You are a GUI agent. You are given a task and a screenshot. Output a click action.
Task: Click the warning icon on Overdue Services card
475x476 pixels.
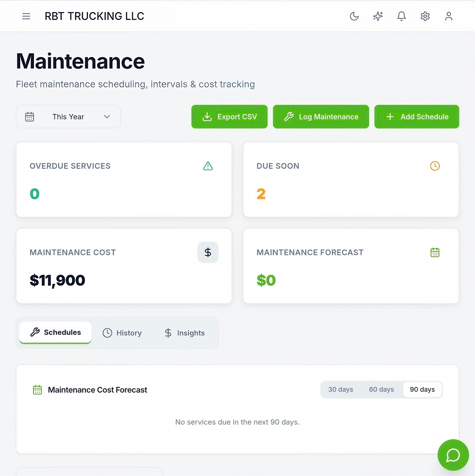pyautogui.click(x=208, y=166)
